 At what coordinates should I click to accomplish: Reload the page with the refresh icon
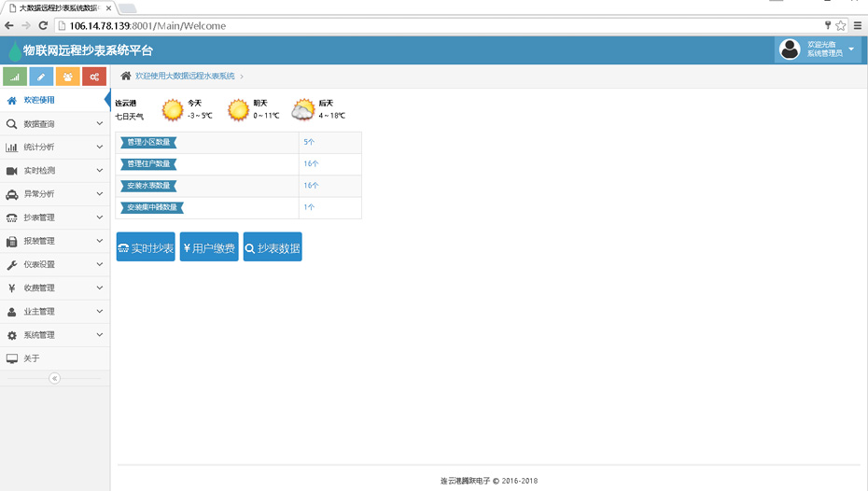pos(43,26)
